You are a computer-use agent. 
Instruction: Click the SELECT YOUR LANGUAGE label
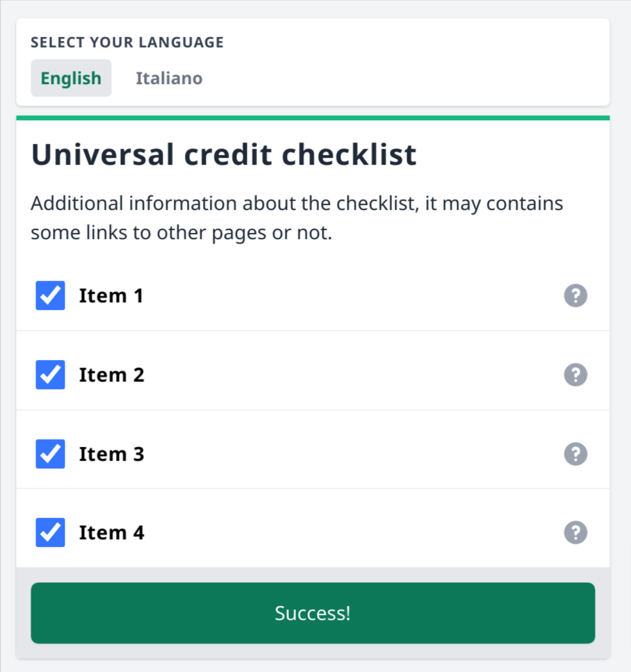[126, 42]
